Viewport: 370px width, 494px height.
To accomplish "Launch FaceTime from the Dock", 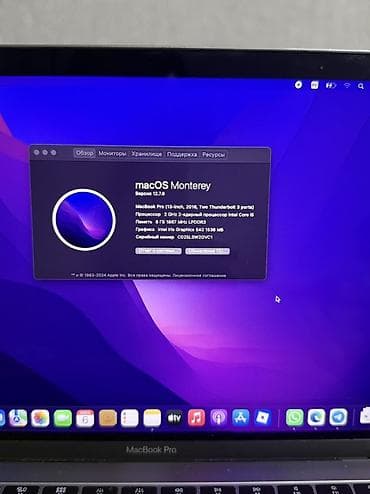I will point(63,418).
